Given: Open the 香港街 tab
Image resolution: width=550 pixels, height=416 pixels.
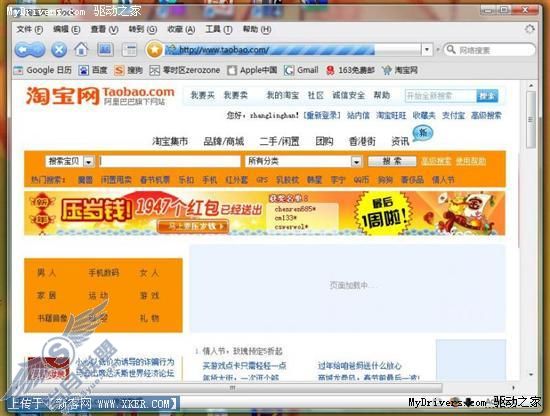Looking at the screenshot, I should click(362, 141).
